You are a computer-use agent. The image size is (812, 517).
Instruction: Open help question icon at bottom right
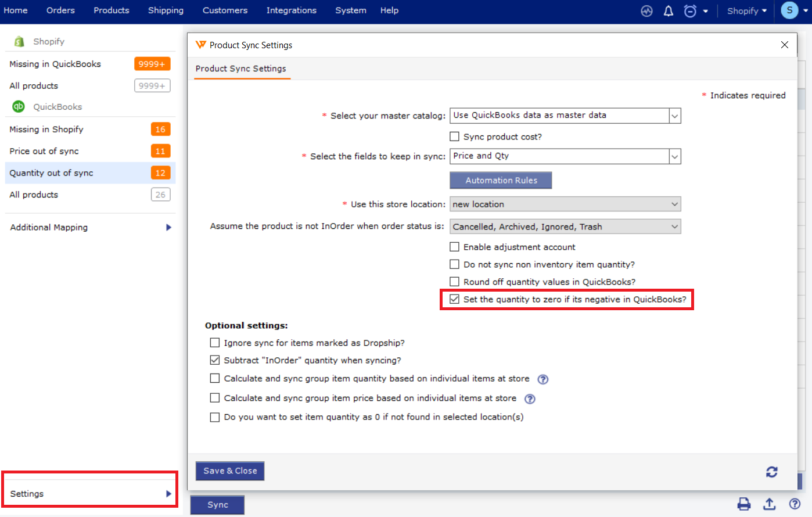point(795,504)
